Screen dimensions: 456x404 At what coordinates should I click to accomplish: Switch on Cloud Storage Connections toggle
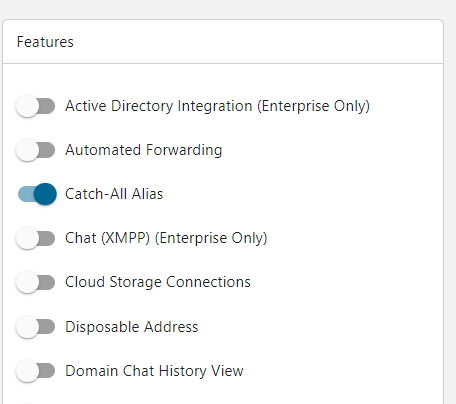[36, 282]
